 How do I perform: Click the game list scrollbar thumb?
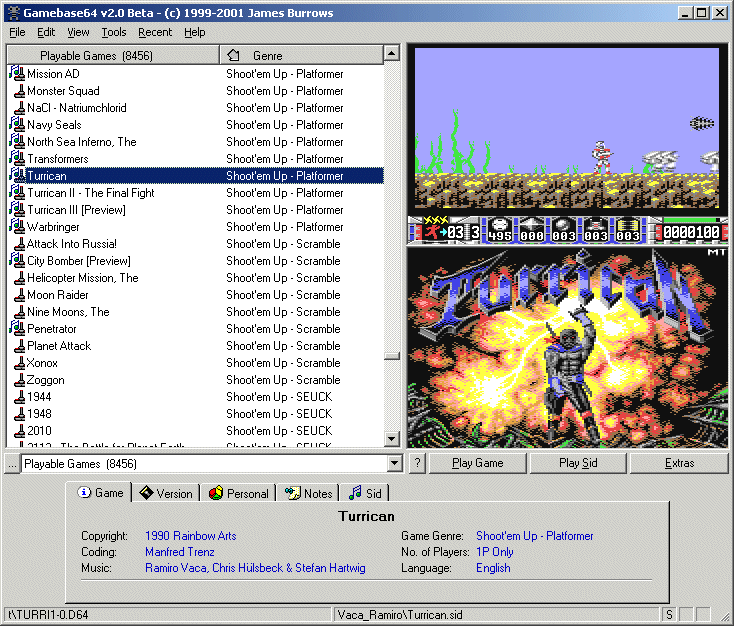pyautogui.click(x=392, y=356)
